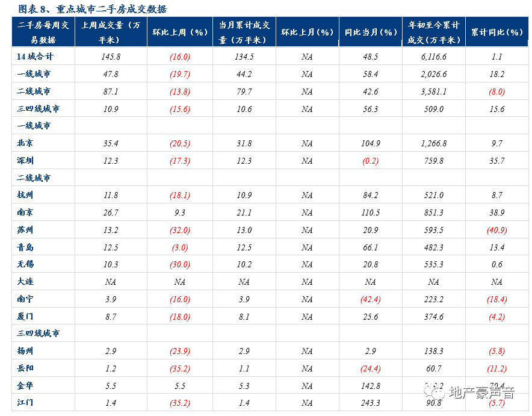This screenshot has width=532, height=416.
Task: Select the 环比上周(%) column header
Action: 180,32
